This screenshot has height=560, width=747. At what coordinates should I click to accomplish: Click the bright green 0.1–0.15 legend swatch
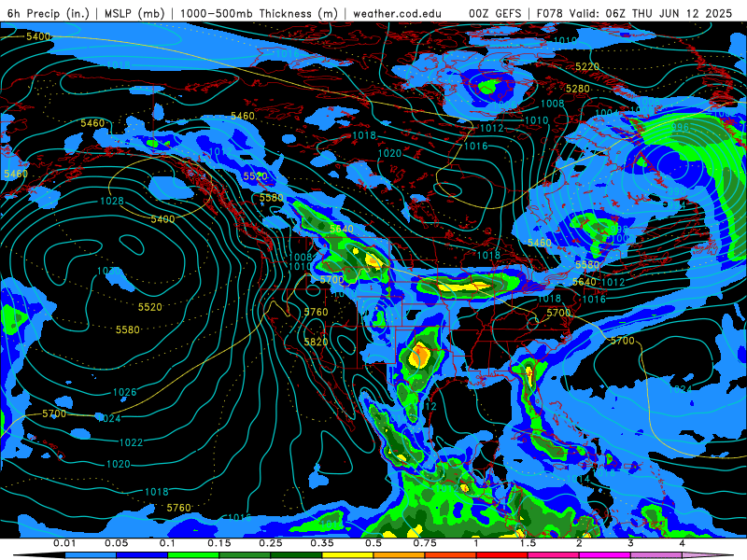click(193, 555)
